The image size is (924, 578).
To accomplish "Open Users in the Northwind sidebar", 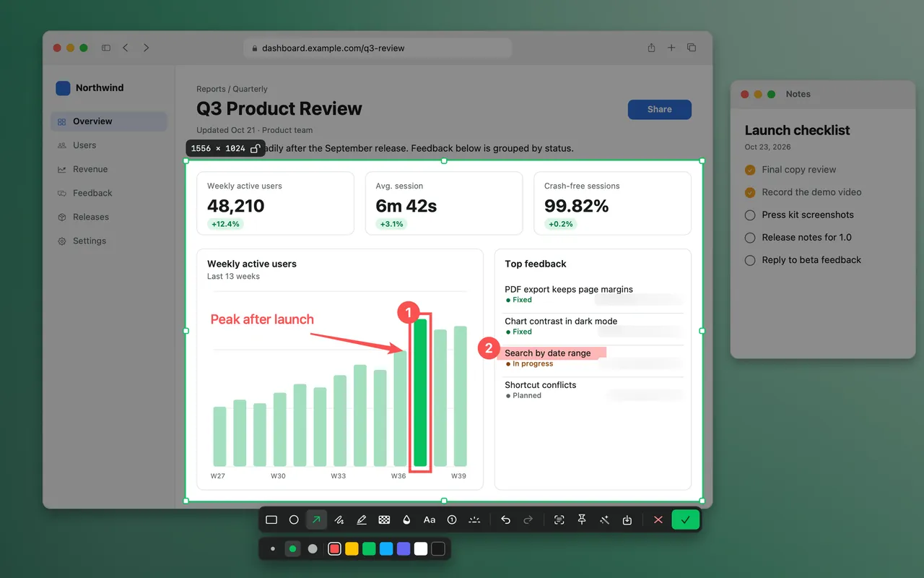I will (109, 145).
